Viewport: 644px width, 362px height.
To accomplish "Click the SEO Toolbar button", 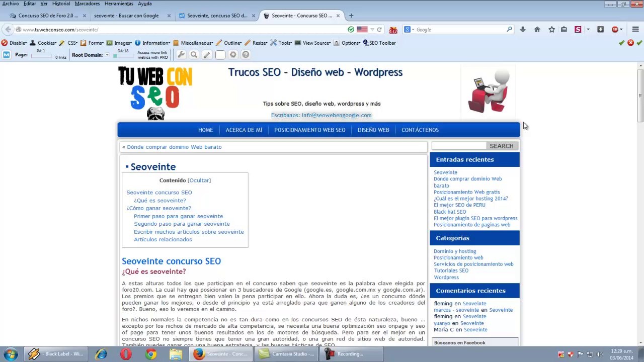I will click(379, 43).
